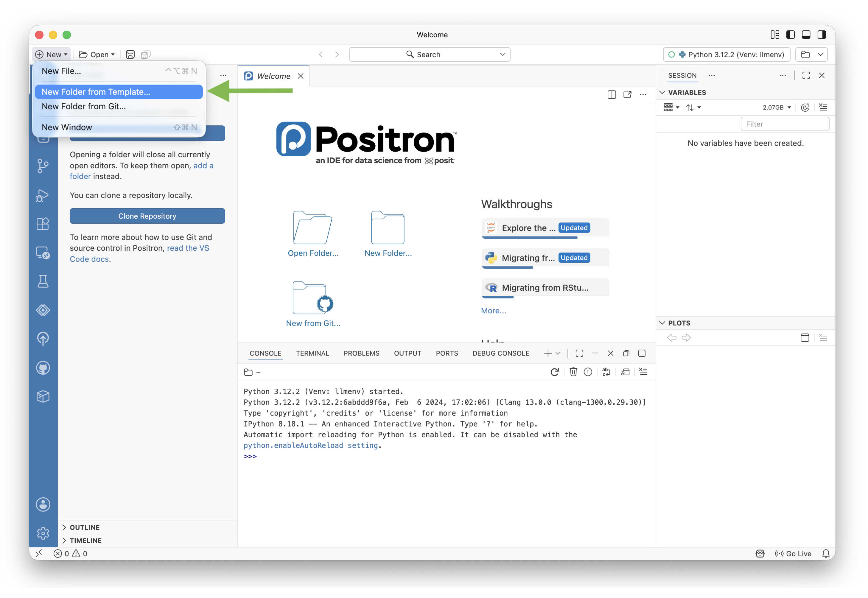Delete all variables in Variables pane

tap(823, 107)
